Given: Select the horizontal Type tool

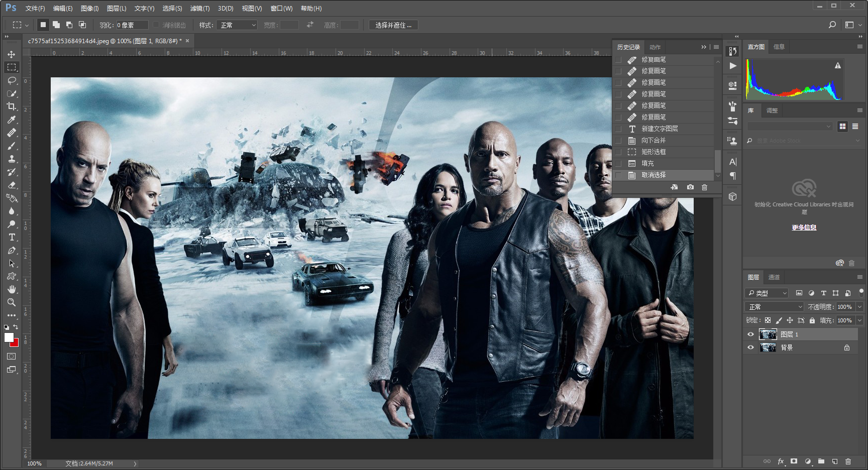Looking at the screenshot, I should pyautogui.click(x=12, y=237).
